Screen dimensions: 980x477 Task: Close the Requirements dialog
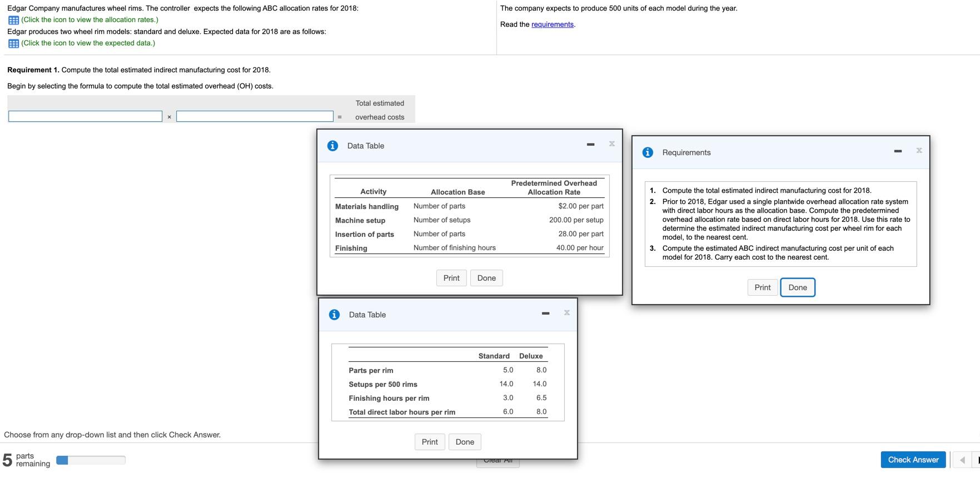(919, 150)
